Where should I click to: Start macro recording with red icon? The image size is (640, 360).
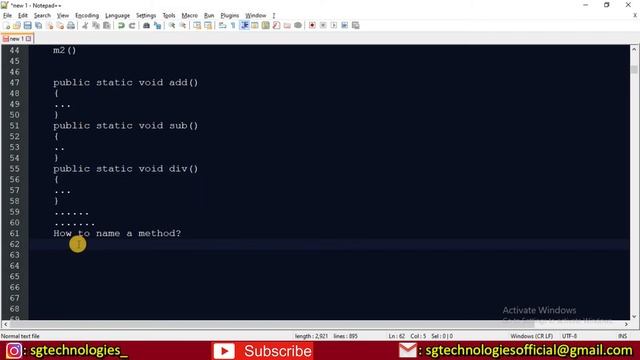[x=312, y=25]
